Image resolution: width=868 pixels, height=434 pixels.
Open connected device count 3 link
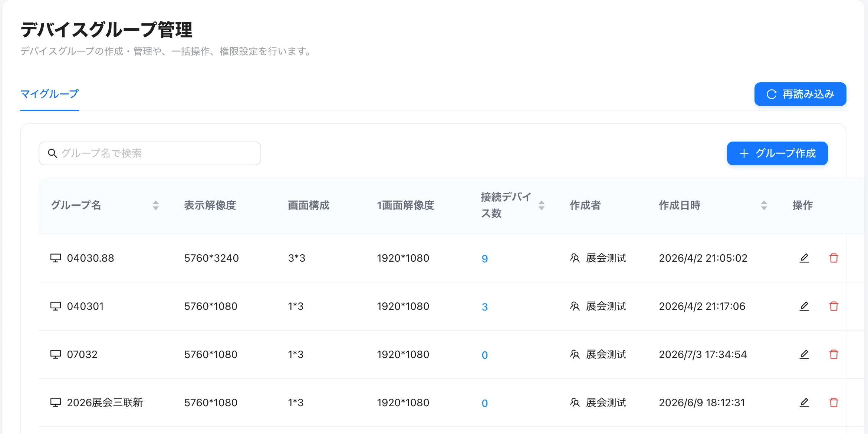[x=484, y=307]
